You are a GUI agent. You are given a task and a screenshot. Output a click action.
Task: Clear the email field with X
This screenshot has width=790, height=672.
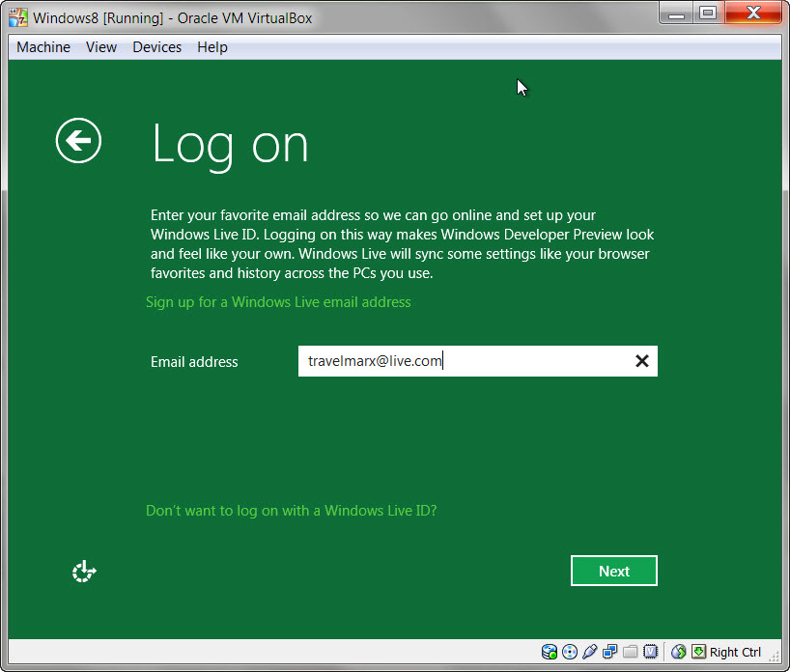pyautogui.click(x=641, y=361)
